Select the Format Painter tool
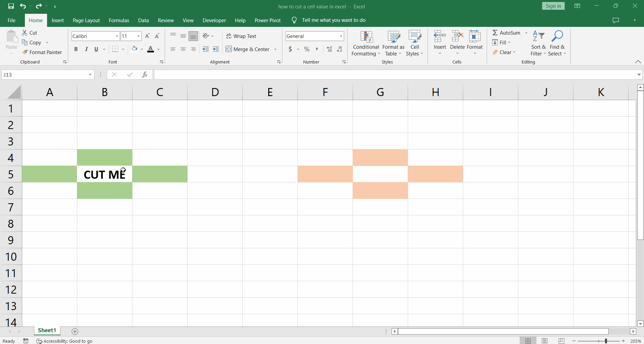 click(x=42, y=52)
